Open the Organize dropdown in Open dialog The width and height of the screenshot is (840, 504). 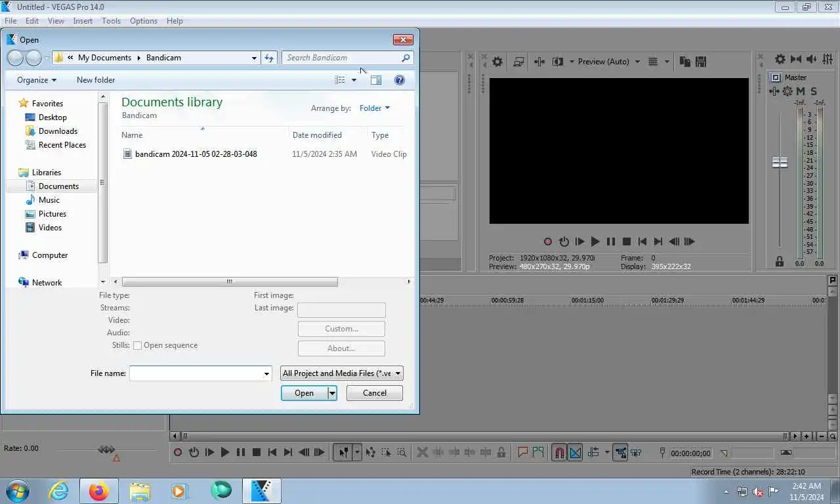coord(37,80)
